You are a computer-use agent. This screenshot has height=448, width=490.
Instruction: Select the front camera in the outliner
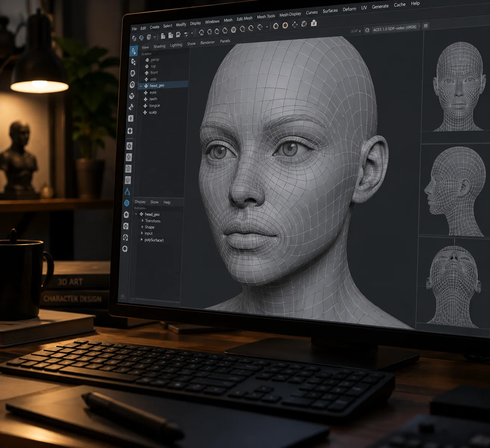point(154,73)
